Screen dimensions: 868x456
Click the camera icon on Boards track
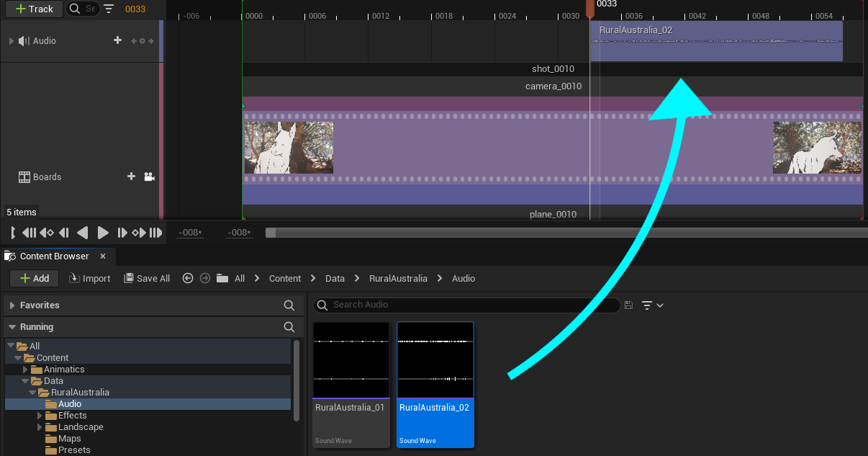149,176
